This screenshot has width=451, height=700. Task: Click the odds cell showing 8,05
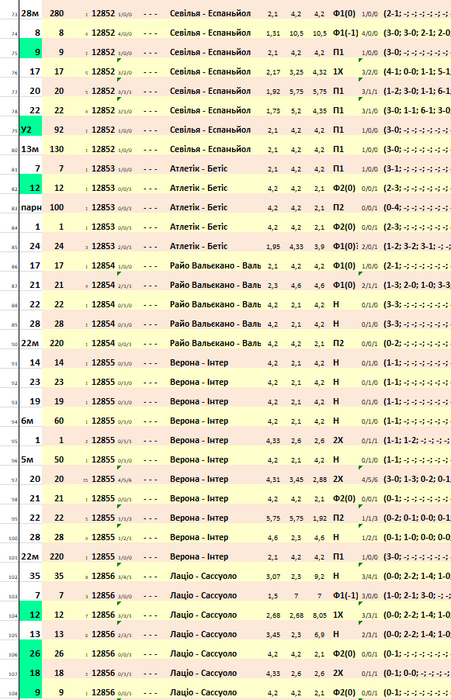point(319,615)
